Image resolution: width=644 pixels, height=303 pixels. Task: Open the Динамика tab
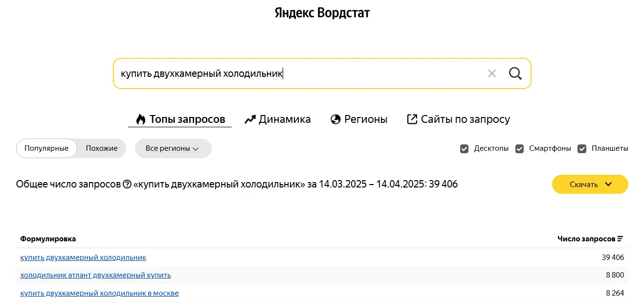click(x=277, y=119)
